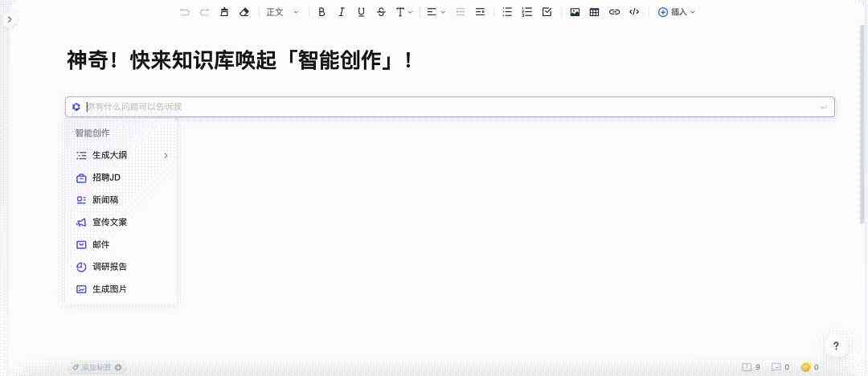
Task: Click the AI assistant icon in prompt box
Action: pyautogui.click(x=76, y=107)
